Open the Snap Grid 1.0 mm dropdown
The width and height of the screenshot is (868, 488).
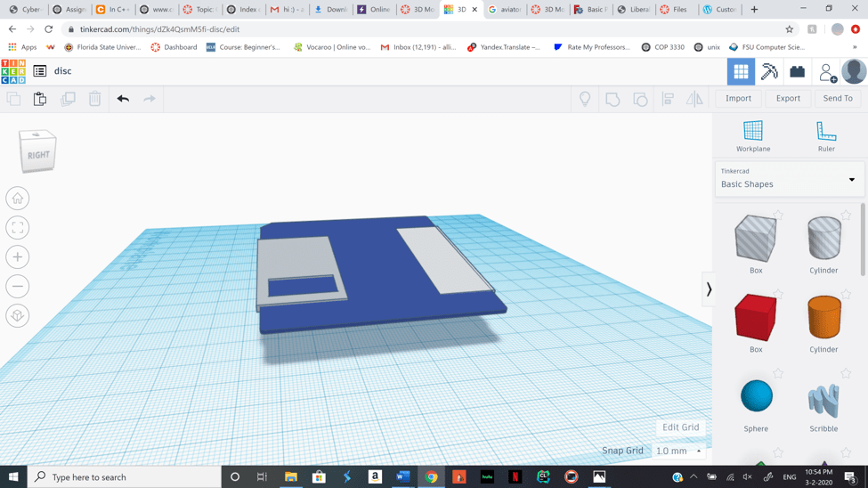tap(678, 451)
